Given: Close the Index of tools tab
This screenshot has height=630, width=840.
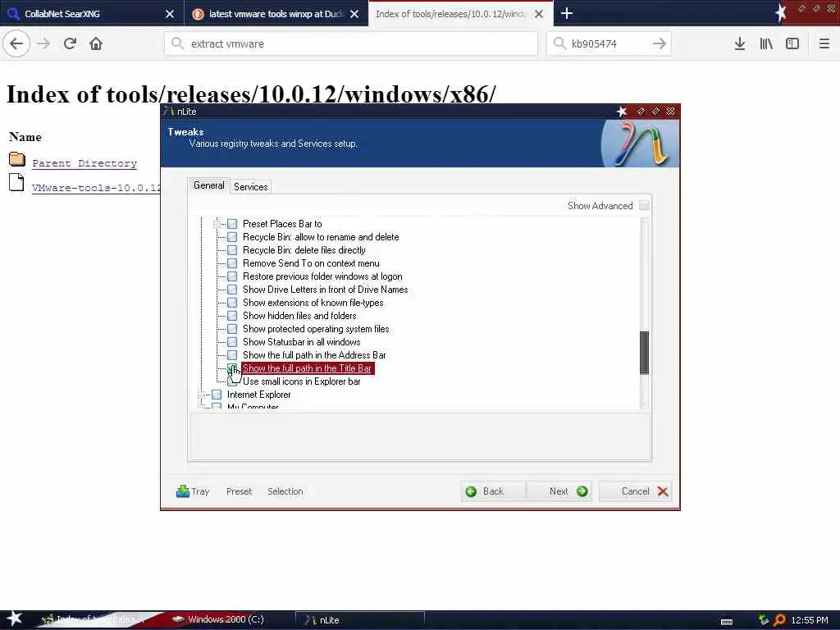Looking at the screenshot, I should click(x=539, y=14).
